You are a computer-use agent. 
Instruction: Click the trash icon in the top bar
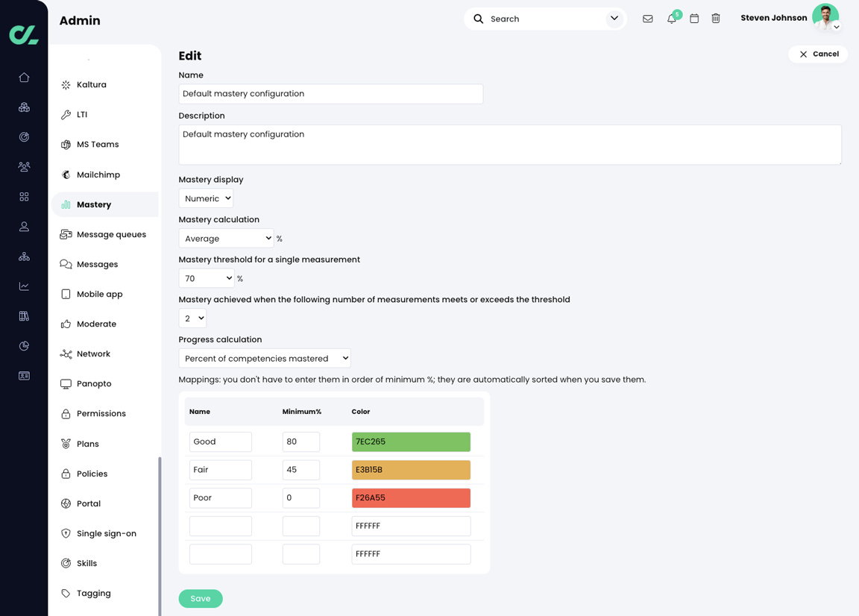(x=716, y=19)
